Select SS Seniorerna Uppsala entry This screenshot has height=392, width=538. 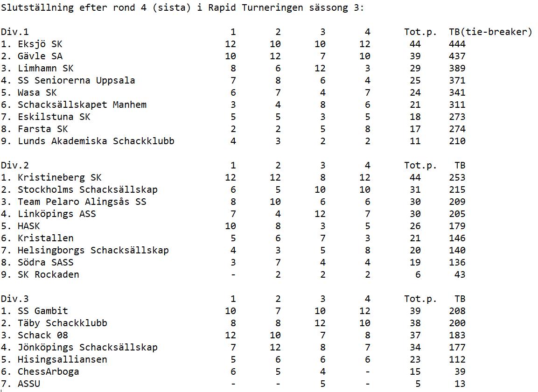coord(76,80)
